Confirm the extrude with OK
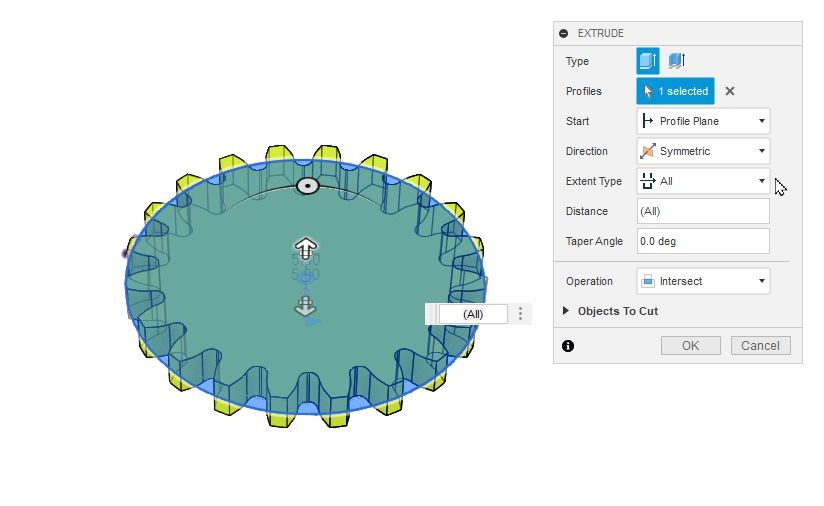The height and width of the screenshot is (506, 824). click(691, 346)
